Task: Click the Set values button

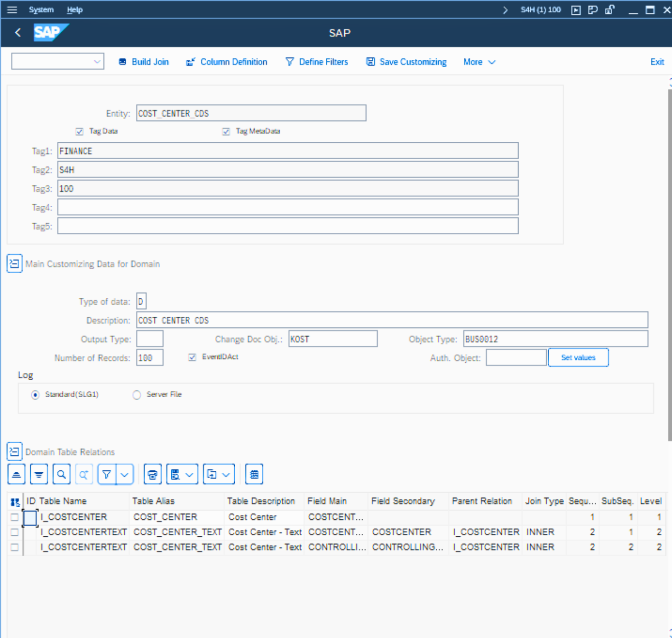Action: click(578, 358)
